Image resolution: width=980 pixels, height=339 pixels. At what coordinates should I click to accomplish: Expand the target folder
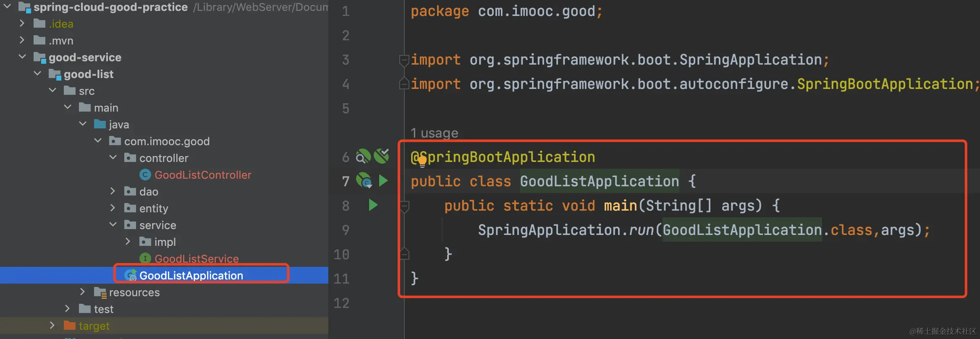52,326
